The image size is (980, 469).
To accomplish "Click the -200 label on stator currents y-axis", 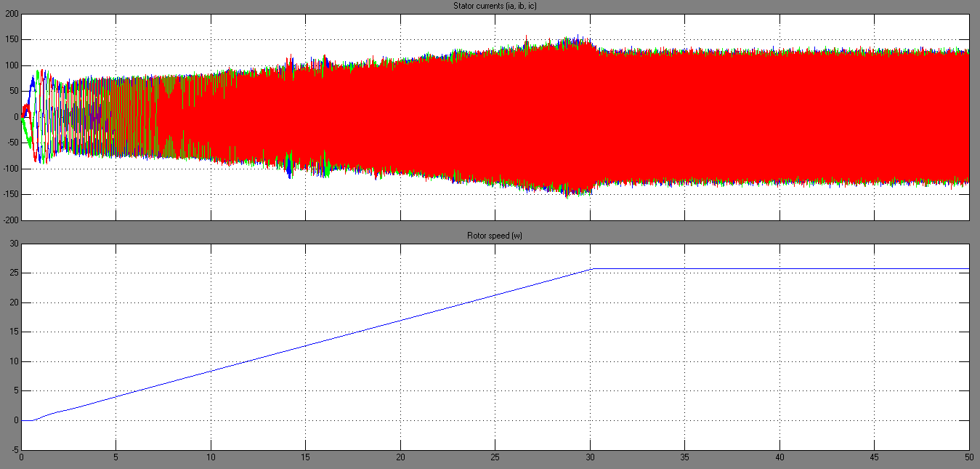I will click(x=11, y=220).
